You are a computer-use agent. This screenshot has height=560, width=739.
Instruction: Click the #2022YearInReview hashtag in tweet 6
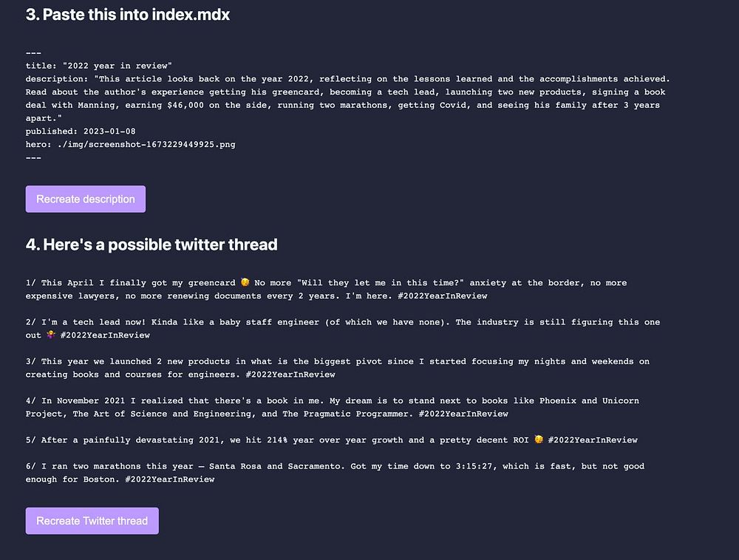click(170, 479)
